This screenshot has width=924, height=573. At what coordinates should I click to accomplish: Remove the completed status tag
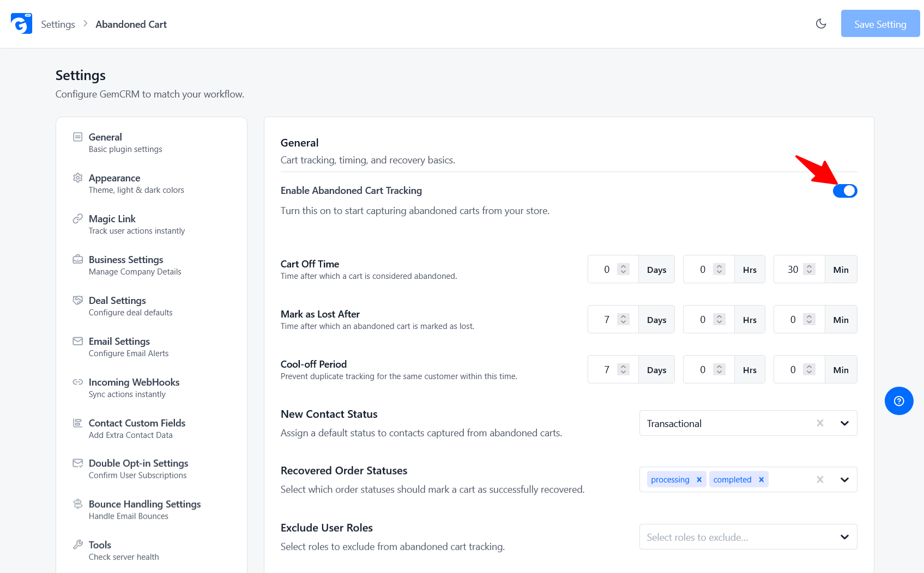761,479
